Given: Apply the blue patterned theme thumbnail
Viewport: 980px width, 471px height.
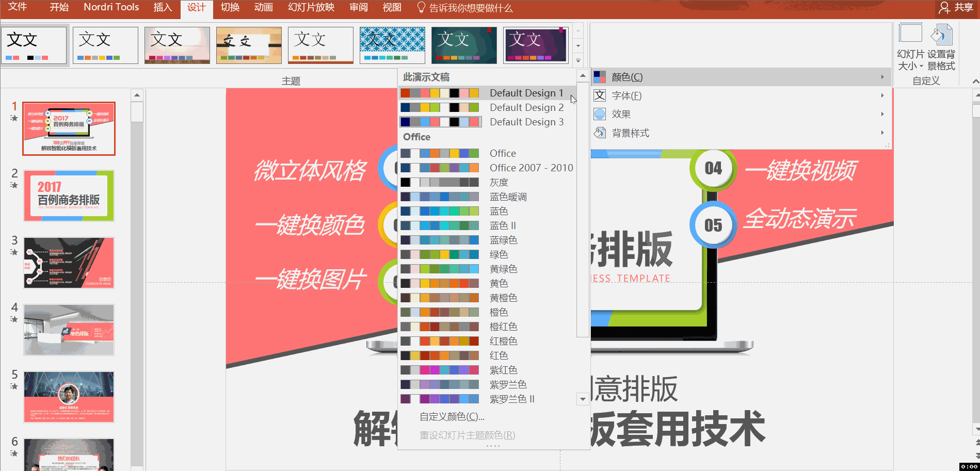Looking at the screenshot, I should [392, 45].
